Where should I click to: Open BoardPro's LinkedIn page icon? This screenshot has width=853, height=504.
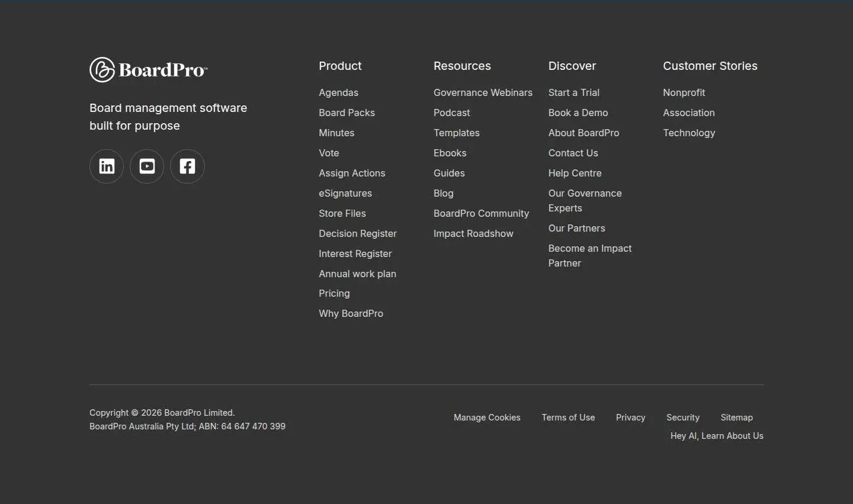(107, 166)
